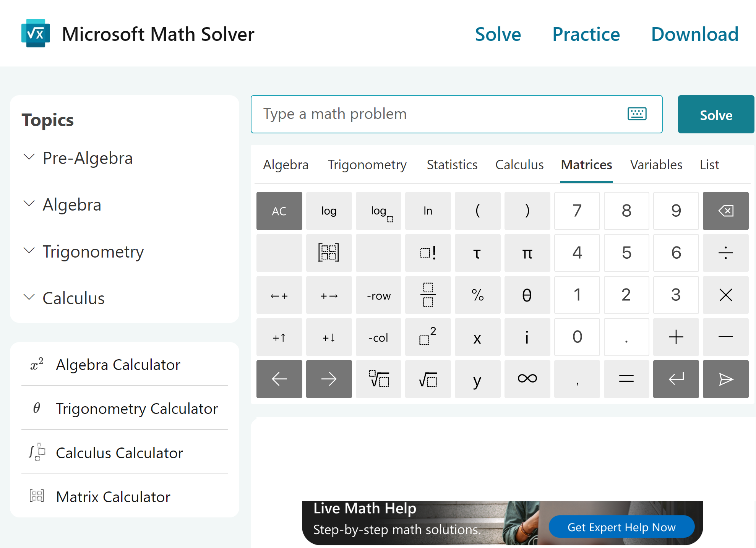Click the teal Solve button

(715, 115)
